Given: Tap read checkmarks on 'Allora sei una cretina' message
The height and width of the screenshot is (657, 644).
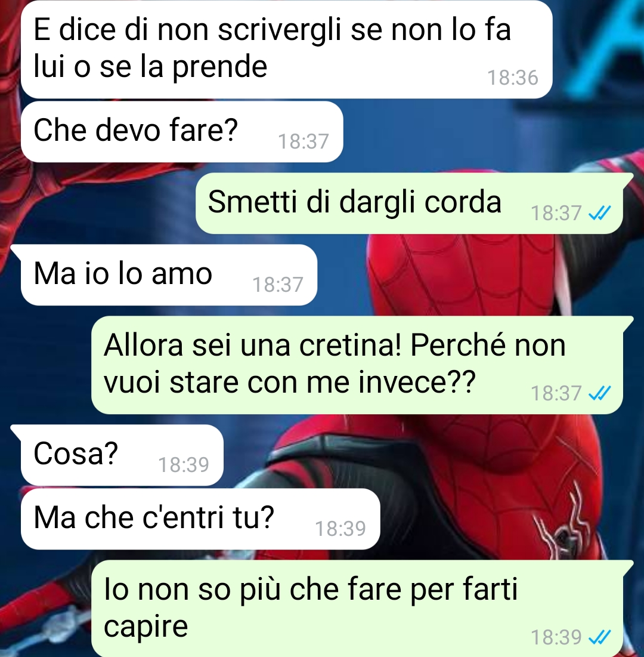Looking at the screenshot, I should [600, 393].
